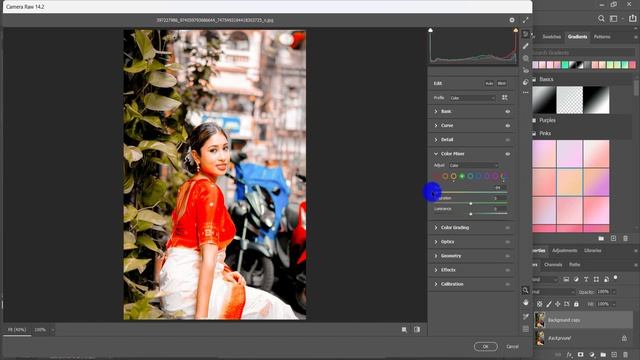This screenshot has width=640, height=360.
Task: Toggle shadow clipping warning in histogram
Action: click(x=430, y=30)
